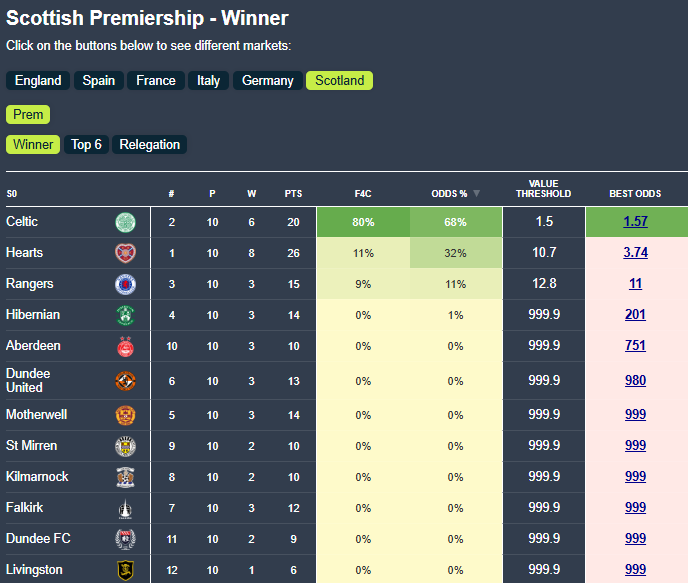688x583 pixels.
Task: Select the Prem division button
Action: pos(28,114)
